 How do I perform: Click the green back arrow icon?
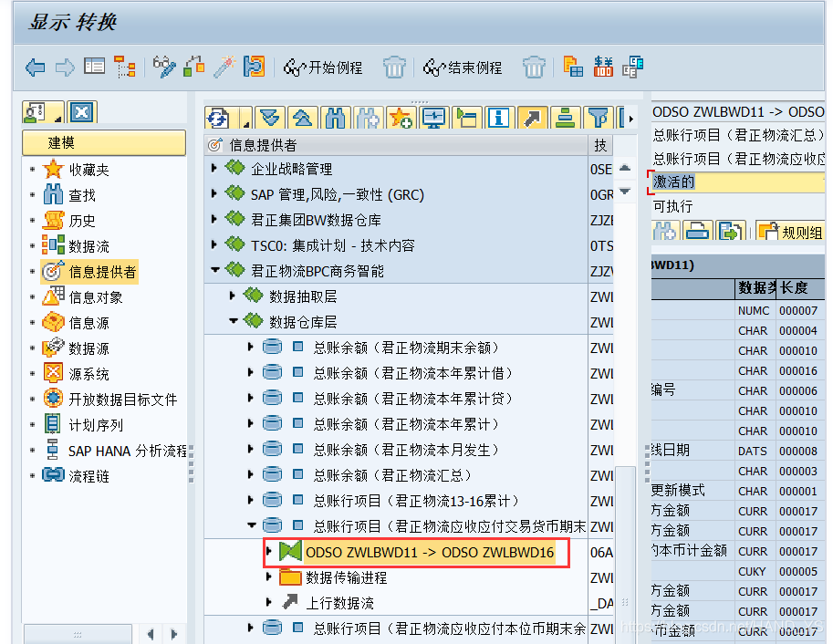click(x=35, y=68)
